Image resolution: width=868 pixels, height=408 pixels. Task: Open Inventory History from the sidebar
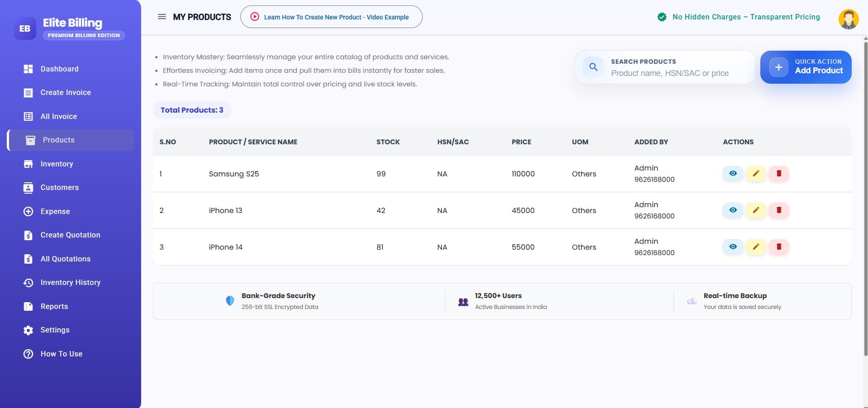point(70,282)
